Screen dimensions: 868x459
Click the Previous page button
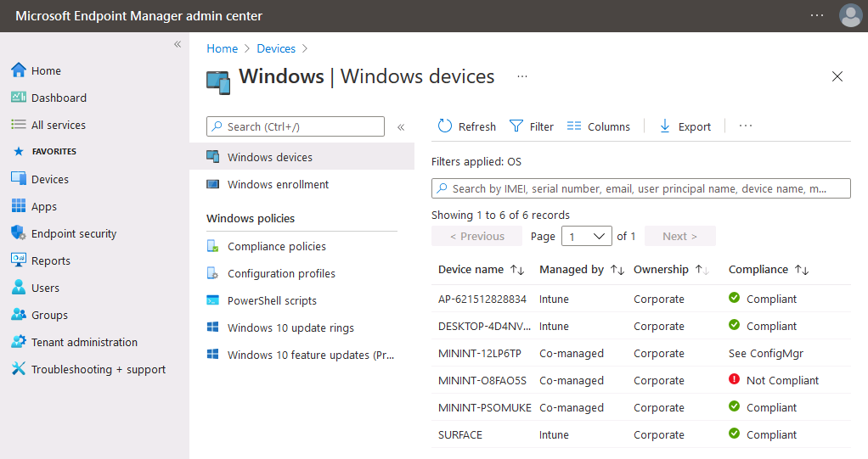pyautogui.click(x=476, y=236)
